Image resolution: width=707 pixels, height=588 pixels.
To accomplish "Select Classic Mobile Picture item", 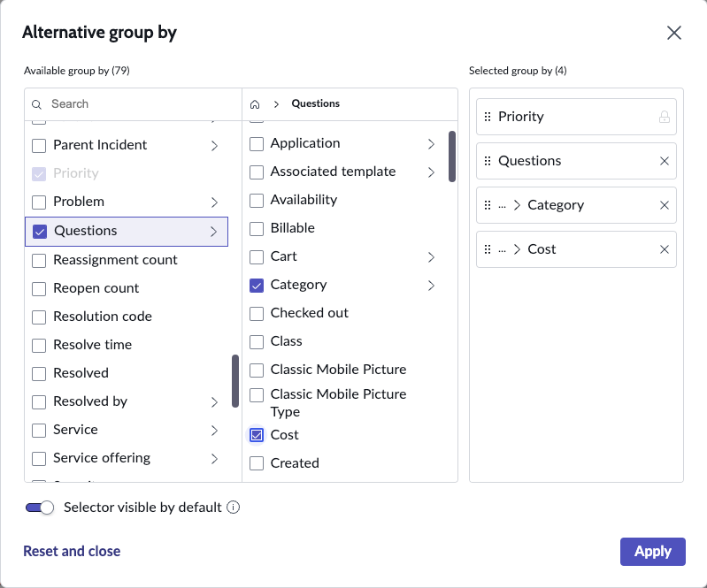I will (338, 370).
